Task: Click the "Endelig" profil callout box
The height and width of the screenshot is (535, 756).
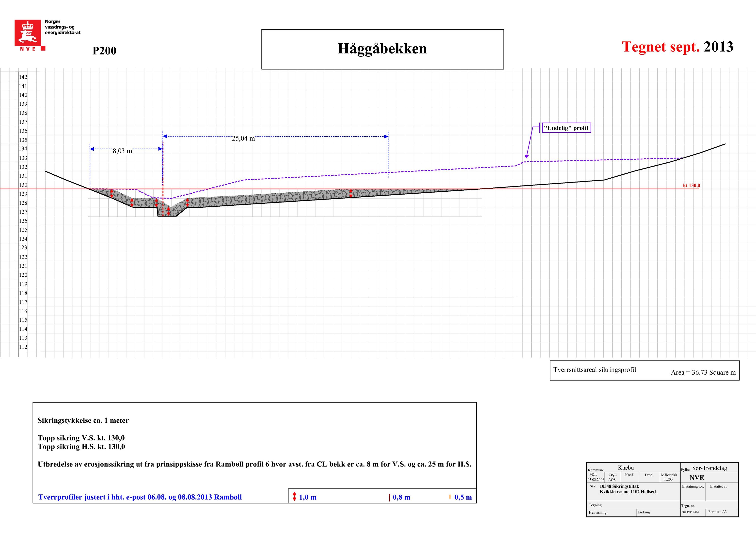Action: [x=566, y=128]
